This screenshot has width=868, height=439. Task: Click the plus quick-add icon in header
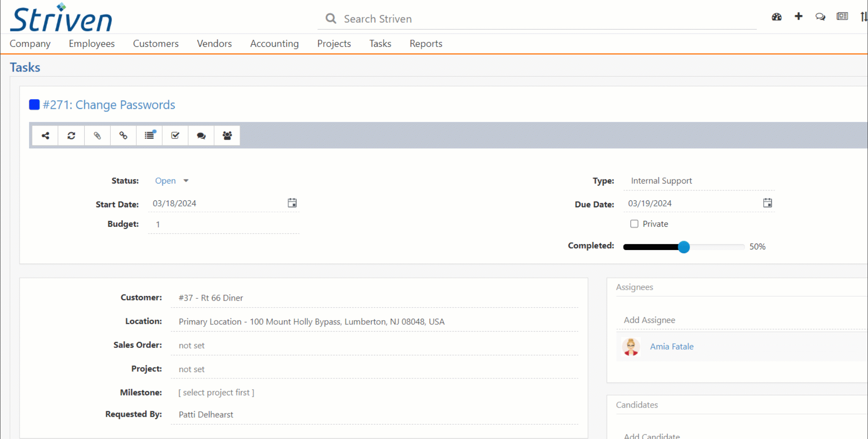tap(798, 16)
